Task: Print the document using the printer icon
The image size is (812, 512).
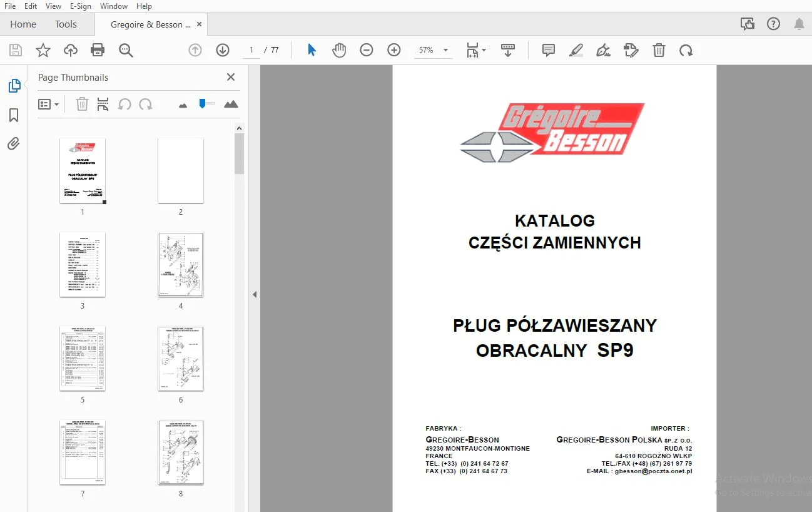Action: 98,50
